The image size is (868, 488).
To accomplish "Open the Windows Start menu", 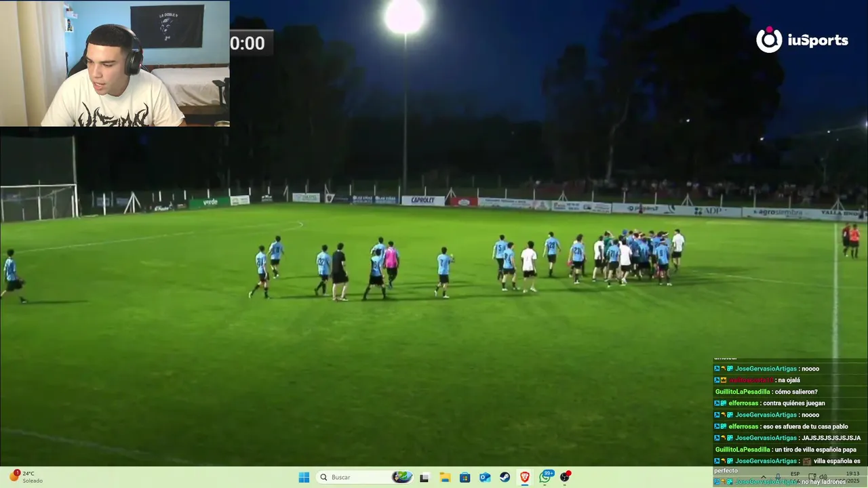I will point(304,477).
